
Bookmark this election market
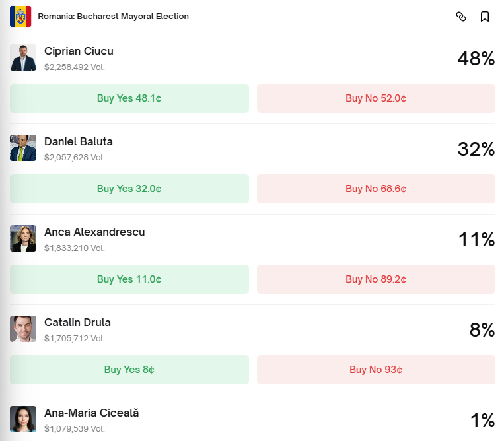484,17
